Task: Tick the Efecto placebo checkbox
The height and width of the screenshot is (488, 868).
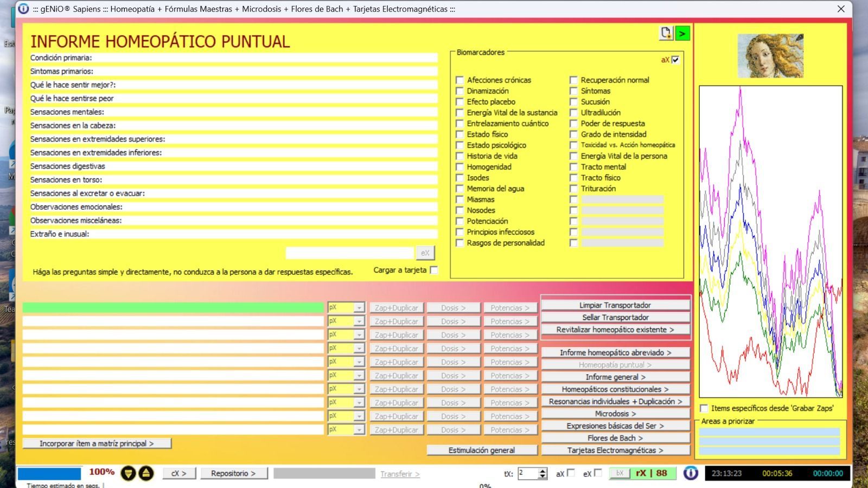Action: coord(459,101)
